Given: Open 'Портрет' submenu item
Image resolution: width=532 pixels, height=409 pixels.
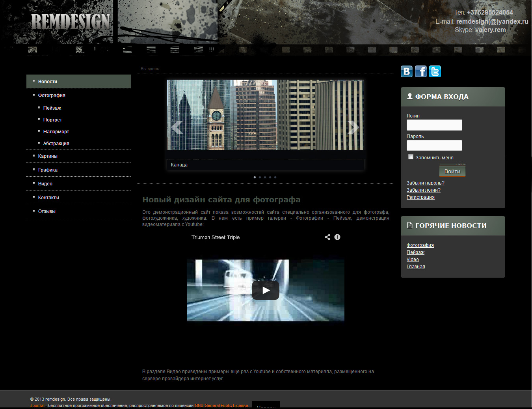Looking at the screenshot, I should pyautogui.click(x=52, y=120).
